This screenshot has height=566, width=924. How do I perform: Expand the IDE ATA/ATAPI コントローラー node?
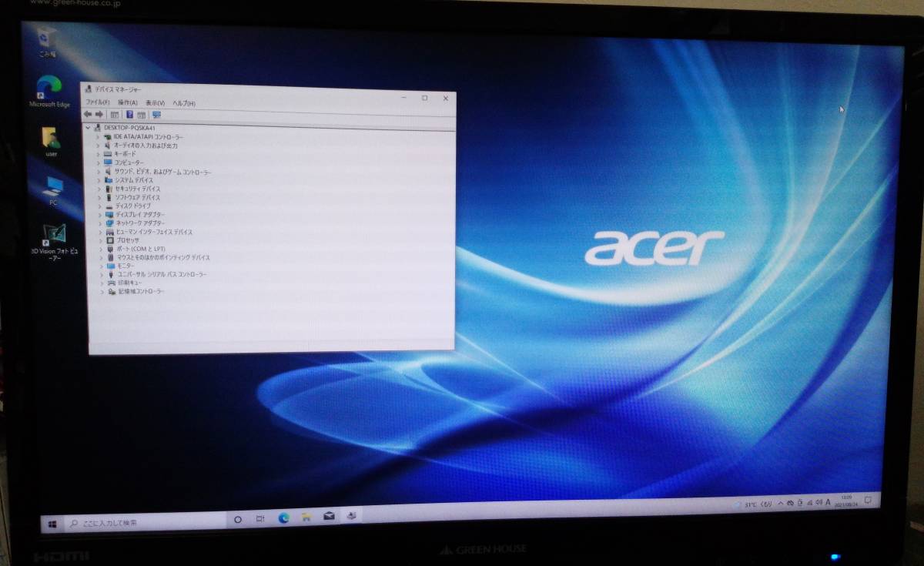[99, 136]
